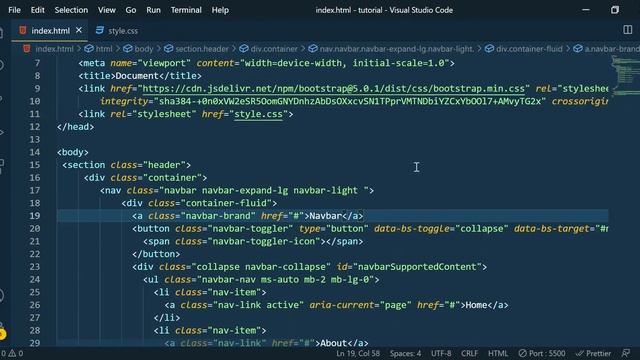Open the Prettier status item
The image size is (640, 360).
pyautogui.click(x=593, y=353)
